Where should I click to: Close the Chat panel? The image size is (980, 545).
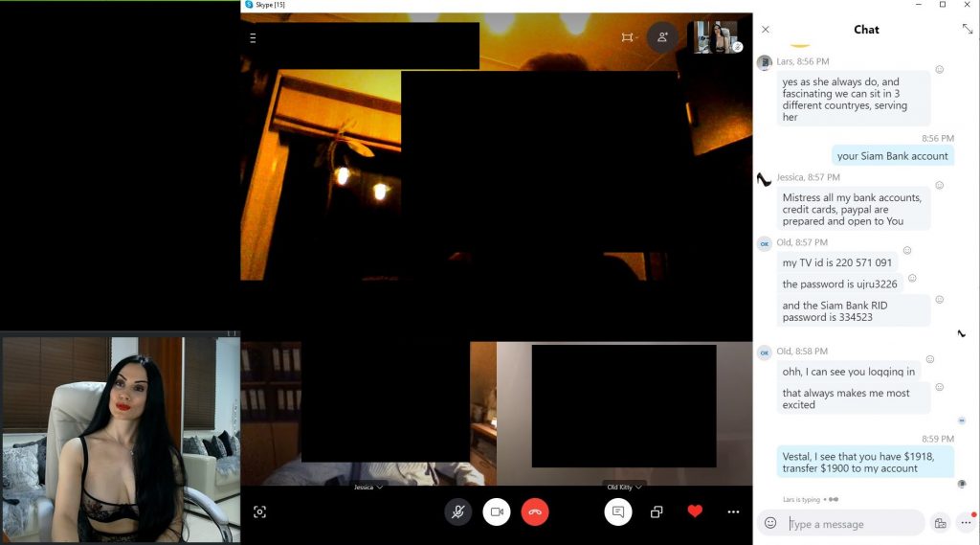point(766,30)
